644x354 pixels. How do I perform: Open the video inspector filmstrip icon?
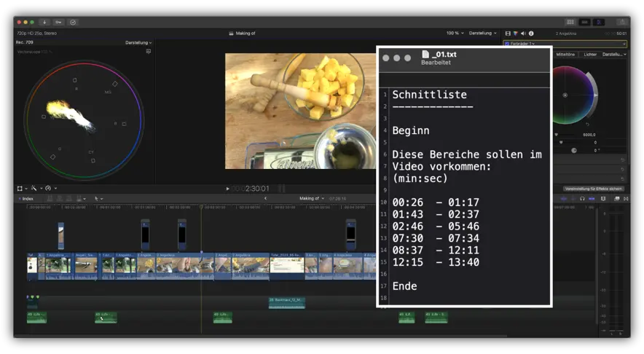[x=508, y=34]
